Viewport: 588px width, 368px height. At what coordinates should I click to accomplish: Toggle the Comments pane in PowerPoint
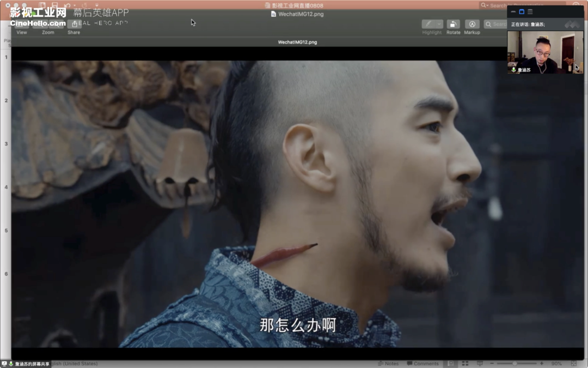coord(422,364)
